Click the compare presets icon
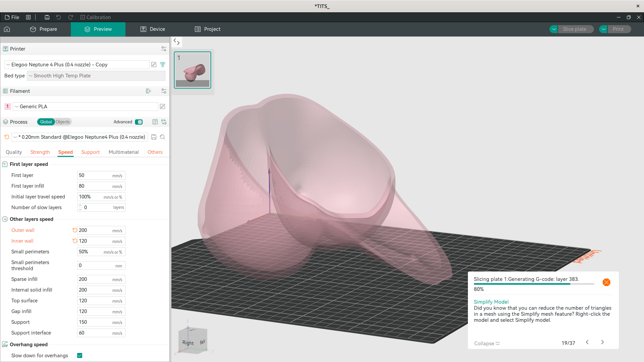The height and width of the screenshot is (362, 644). pos(164,122)
